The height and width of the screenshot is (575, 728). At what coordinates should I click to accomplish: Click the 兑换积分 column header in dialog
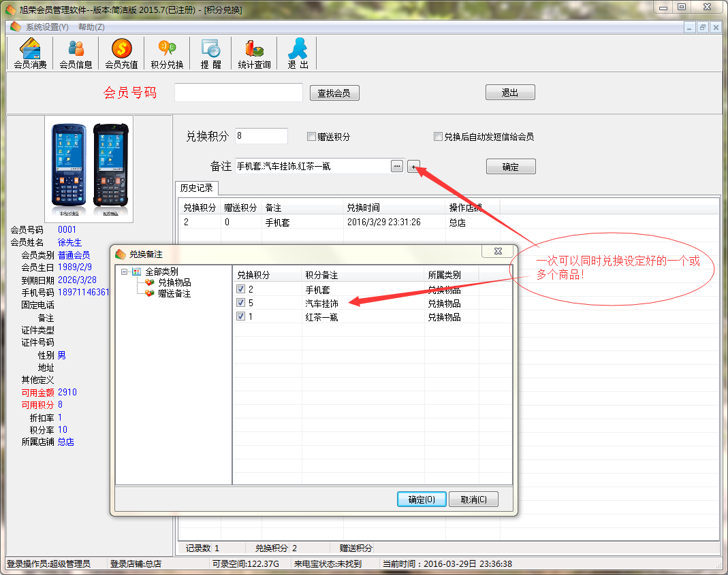tap(268, 275)
